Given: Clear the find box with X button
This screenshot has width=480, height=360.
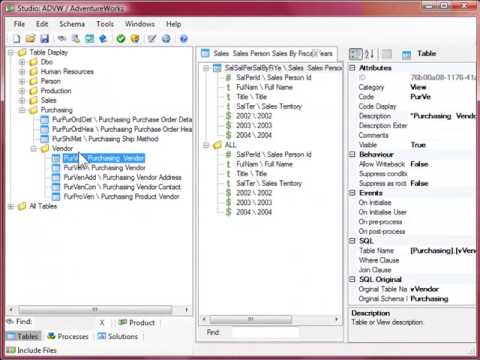Looking at the screenshot, I should tap(102, 323).
